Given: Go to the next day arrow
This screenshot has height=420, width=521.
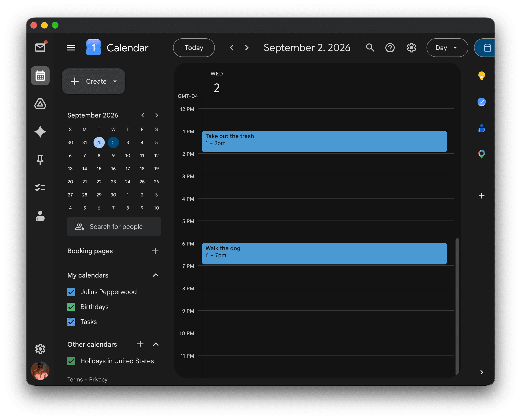Looking at the screenshot, I should point(247,48).
